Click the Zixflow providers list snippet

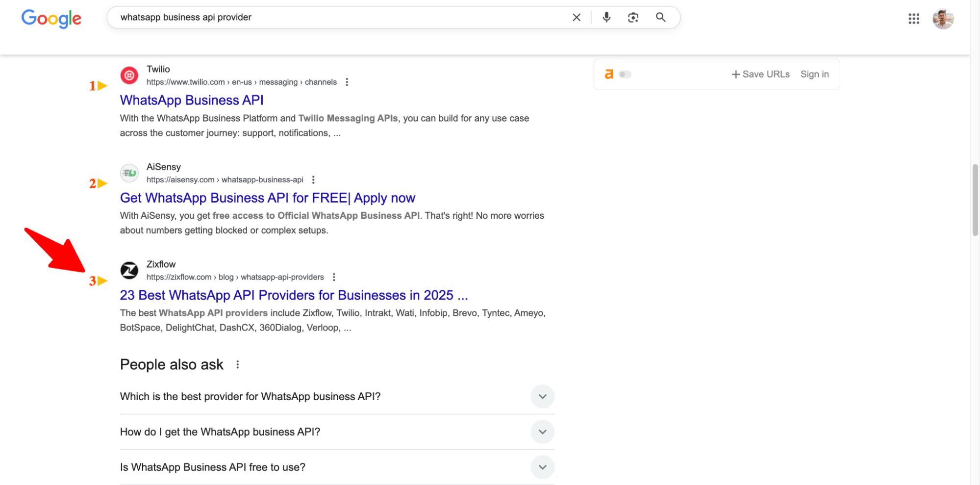click(333, 320)
